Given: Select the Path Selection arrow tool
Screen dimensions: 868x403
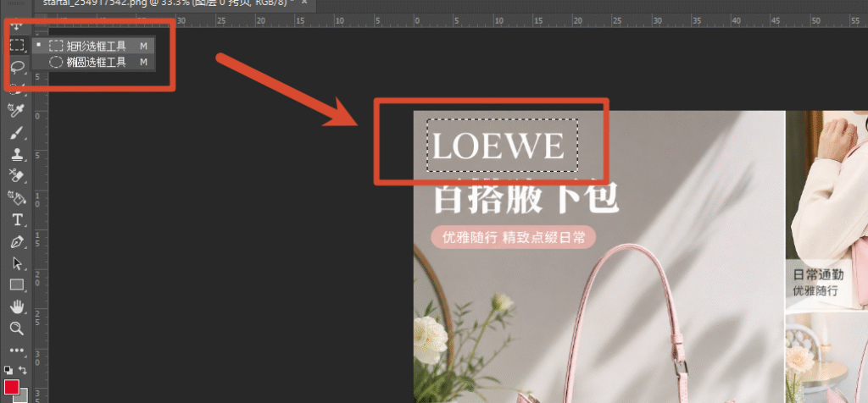Looking at the screenshot, I should (17, 263).
